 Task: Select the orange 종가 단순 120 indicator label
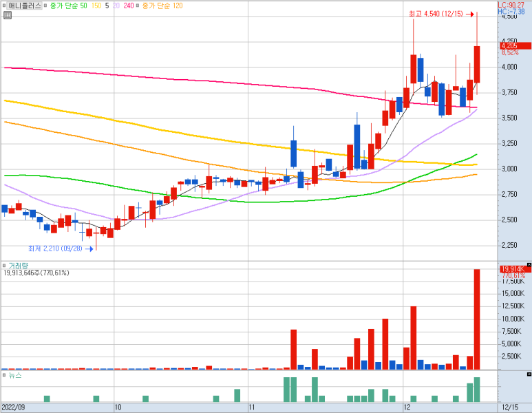pos(162,6)
